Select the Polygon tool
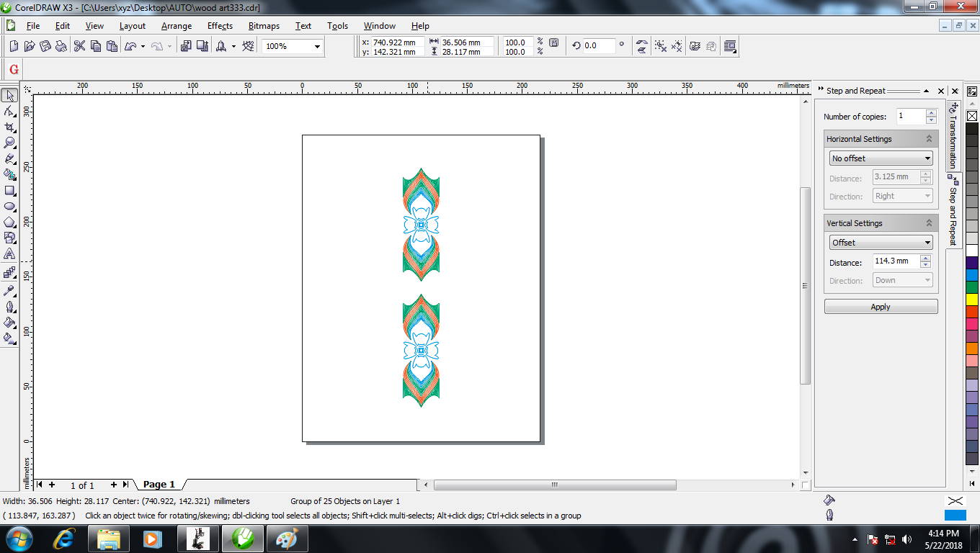The height and width of the screenshot is (553, 980). point(10,222)
